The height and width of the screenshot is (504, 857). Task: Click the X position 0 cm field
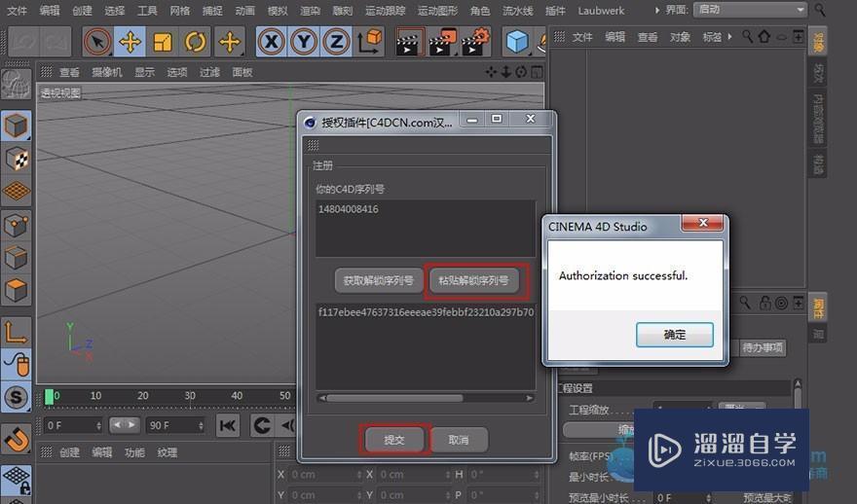(x=324, y=475)
